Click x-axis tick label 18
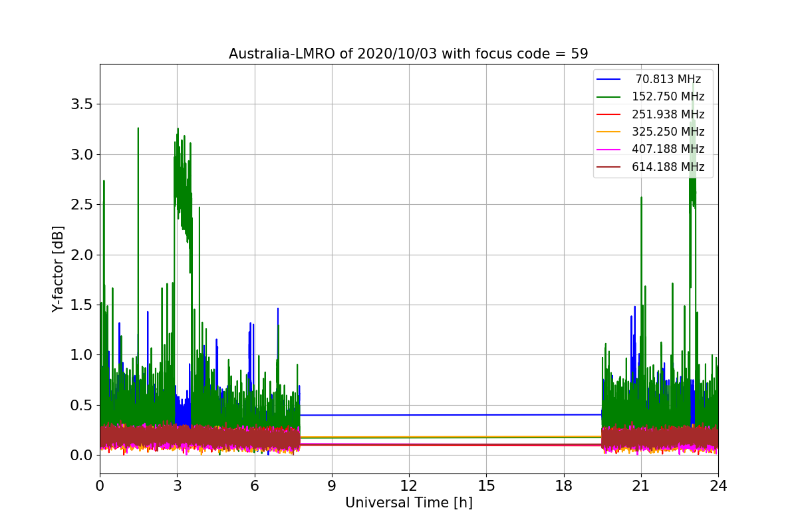This screenshot has width=798, height=532. [563, 486]
